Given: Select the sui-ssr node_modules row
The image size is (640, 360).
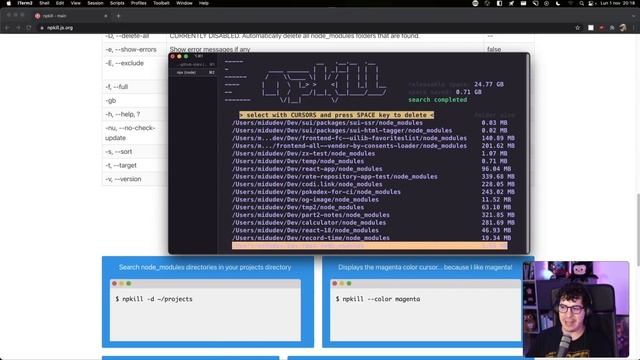Looking at the screenshot, I should [x=369, y=123].
